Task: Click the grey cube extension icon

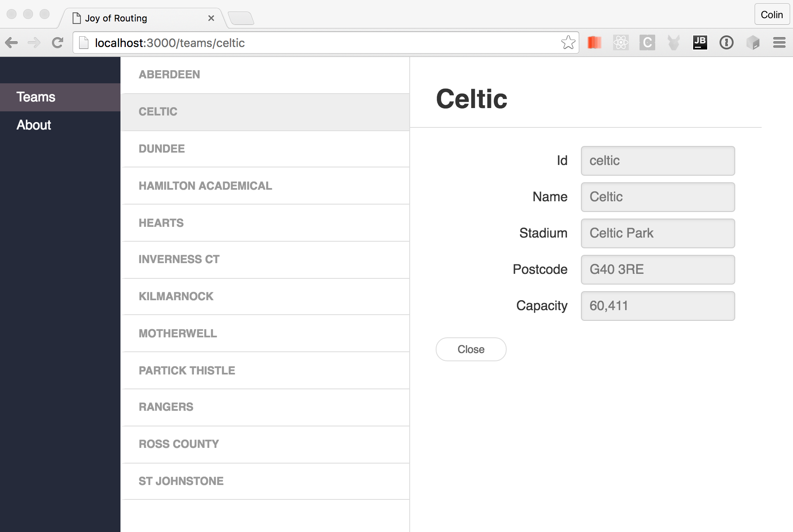Action: (x=753, y=42)
